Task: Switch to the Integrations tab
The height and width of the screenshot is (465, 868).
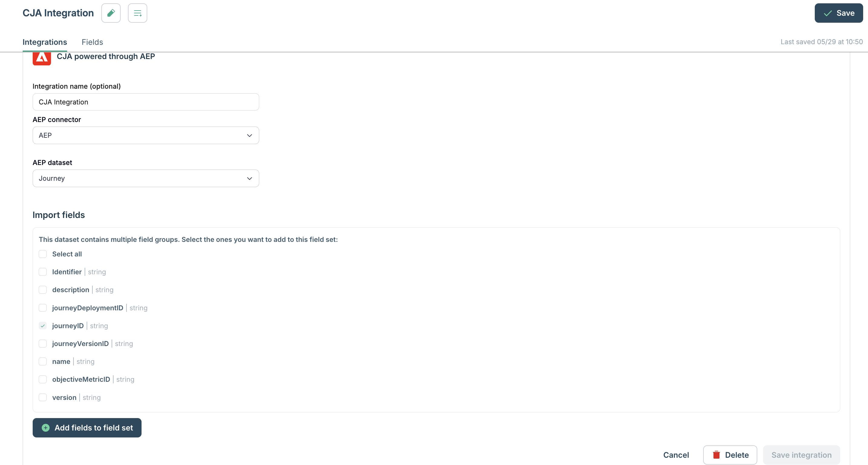Action: [45, 42]
